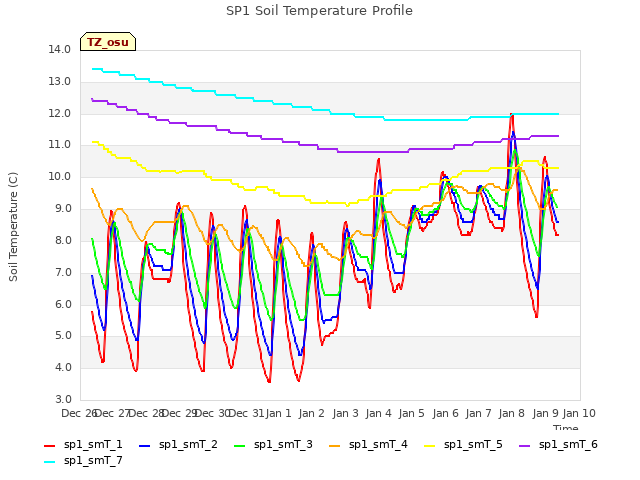The image size is (640, 480).
Task: Click the 4.0 y-axis tick label
Action: click(x=63, y=368)
